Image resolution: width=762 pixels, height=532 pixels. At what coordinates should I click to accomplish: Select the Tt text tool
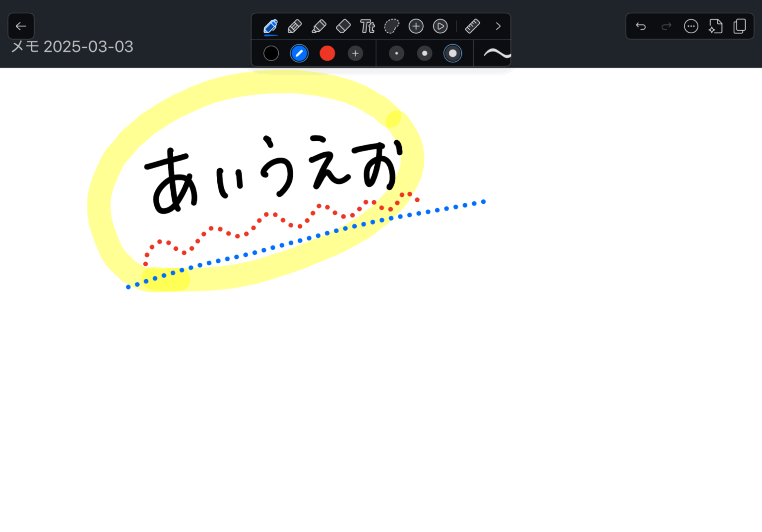tap(368, 26)
